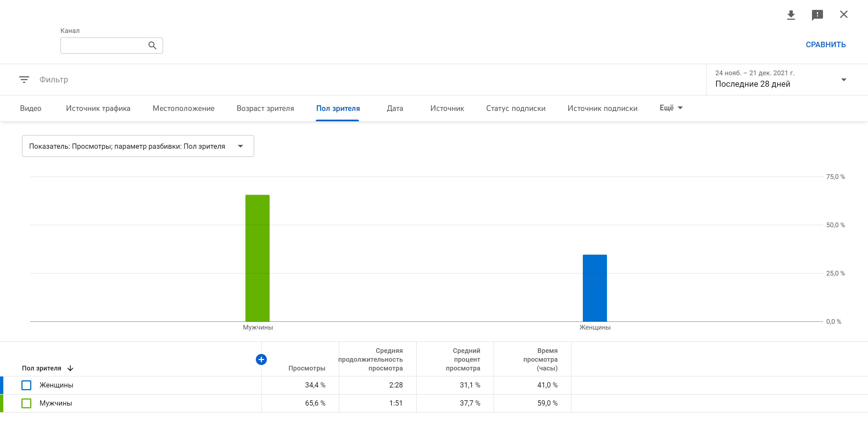Viewport: 868px width, 430px height.
Task: Click the blue Женщины bar in chart
Action: [x=595, y=288]
